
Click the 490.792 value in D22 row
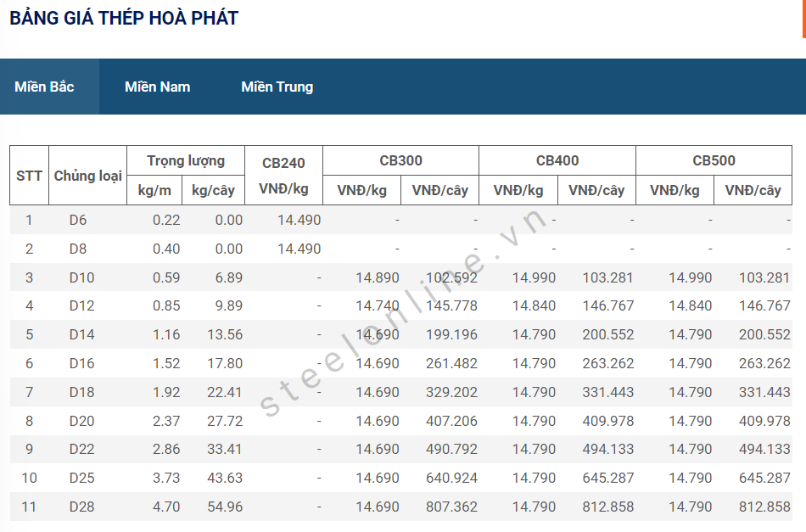pyautogui.click(x=452, y=449)
